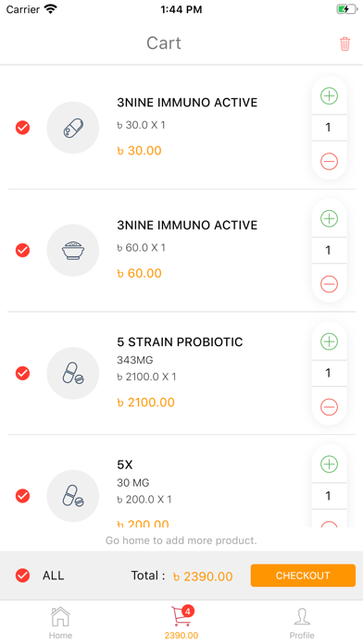The height and width of the screenshot is (644, 363).
Task: Toggle selection of 5 STRAIN PROBIOTIC
Action: 22,373
